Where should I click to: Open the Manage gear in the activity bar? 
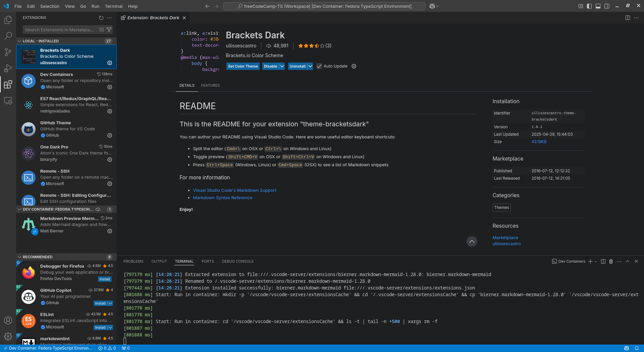8,336
